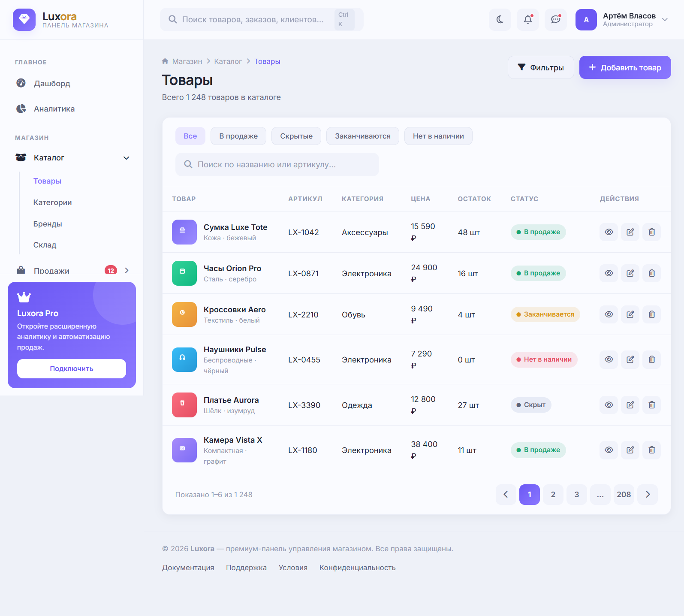
Task: Edit Камера Vista X with pencil icon
Action: coord(630,450)
